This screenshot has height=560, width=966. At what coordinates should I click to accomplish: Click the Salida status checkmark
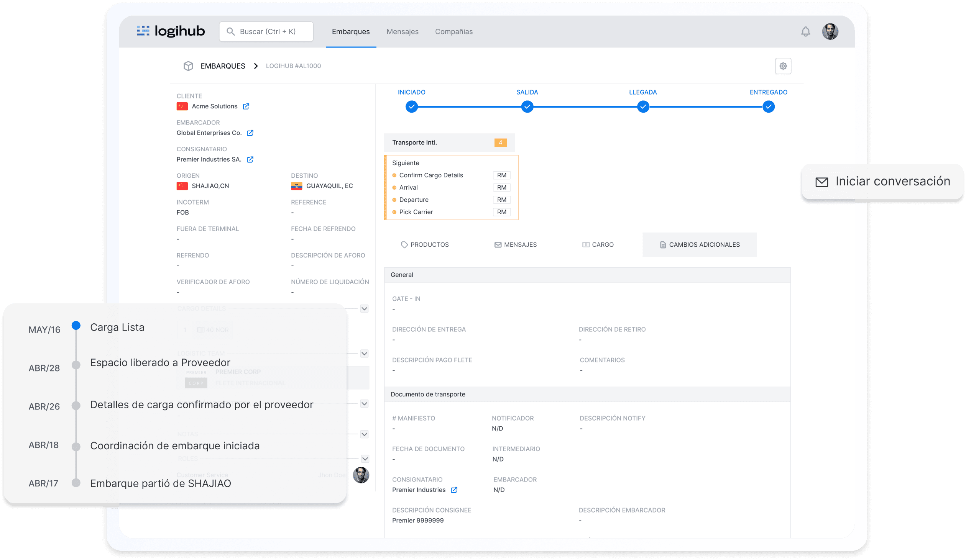tap(527, 106)
